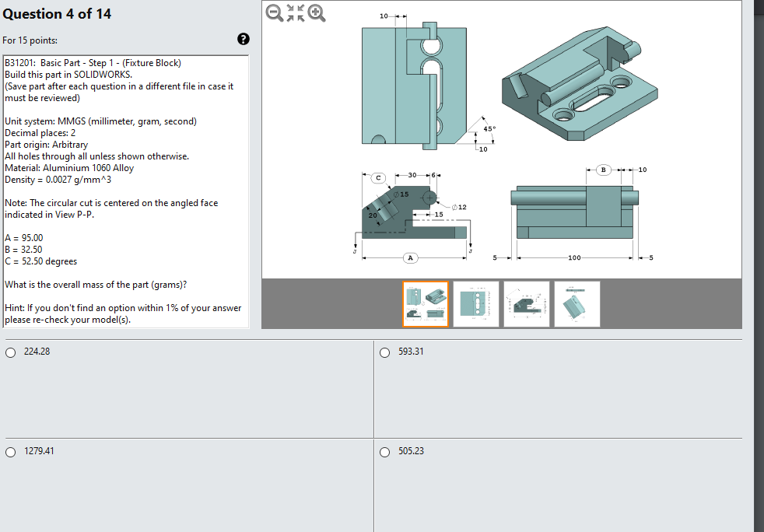Click the top view drawing of the part
This screenshot has width=764, height=532.
point(414,86)
